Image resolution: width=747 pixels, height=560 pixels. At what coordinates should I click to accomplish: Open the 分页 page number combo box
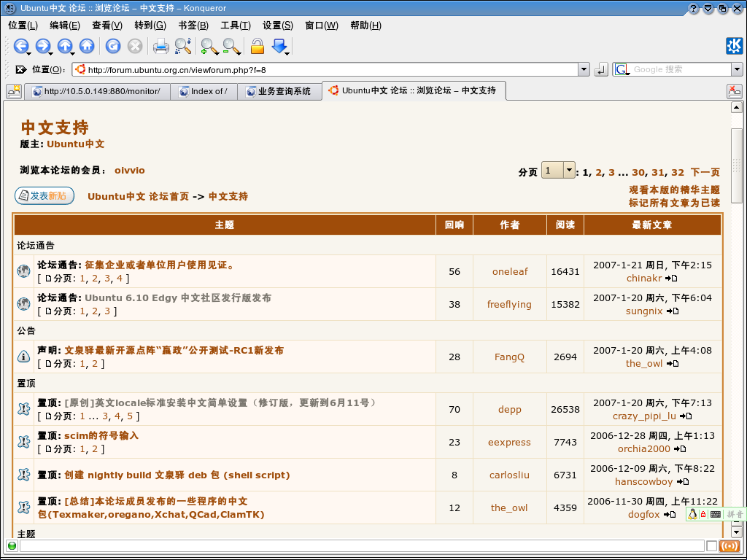coord(558,170)
